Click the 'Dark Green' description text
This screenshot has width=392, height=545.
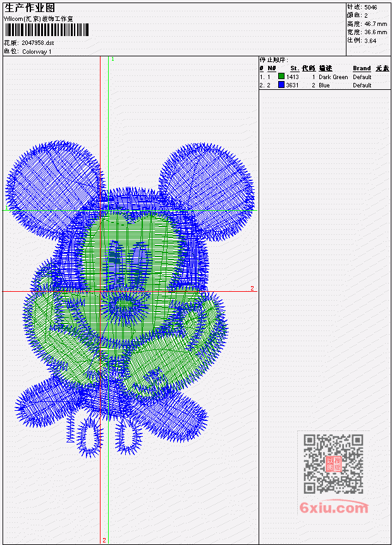coord(333,77)
